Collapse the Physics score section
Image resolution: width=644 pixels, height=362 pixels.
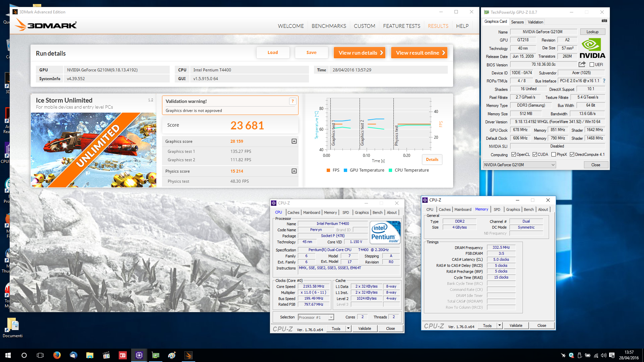pos(294,171)
